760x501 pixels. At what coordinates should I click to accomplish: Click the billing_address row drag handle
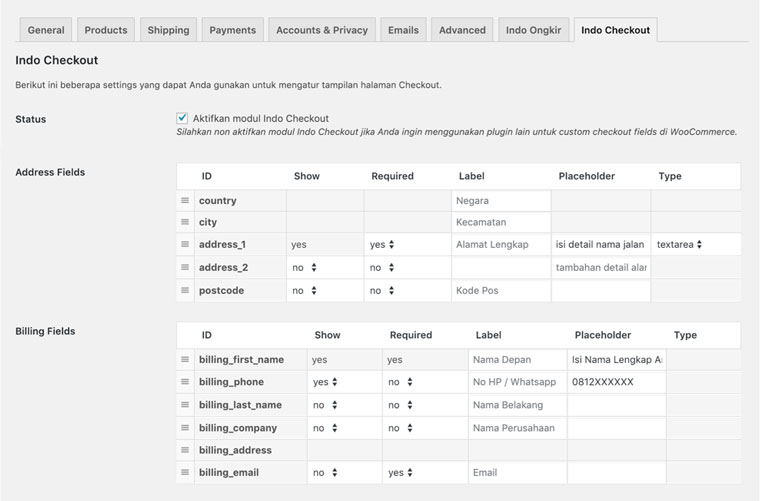(185, 450)
